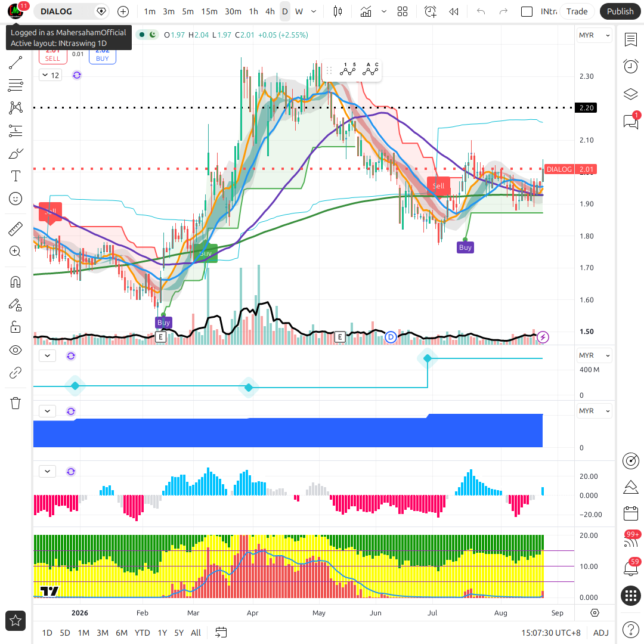Open the patterns tool group
Screen dimensions: 644x644
(x=15, y=108)
